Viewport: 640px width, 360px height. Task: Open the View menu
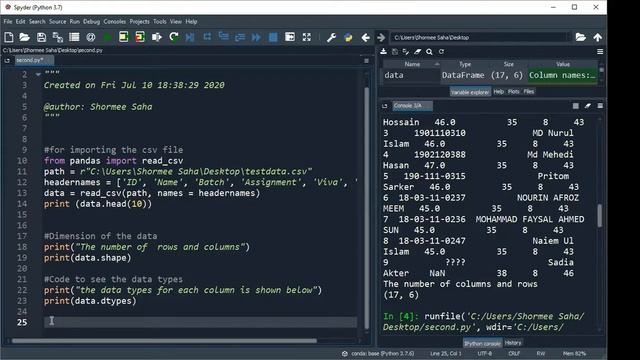click(x=176, y=22)
